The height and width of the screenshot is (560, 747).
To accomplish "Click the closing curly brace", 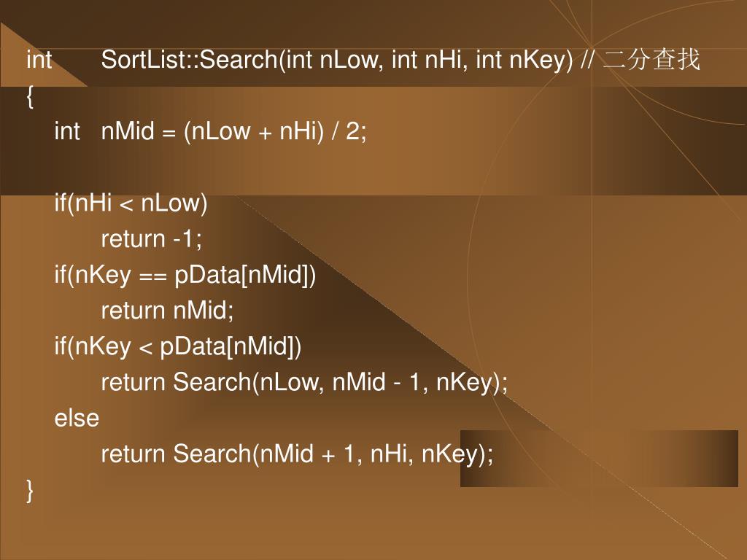I will (30, 491).
